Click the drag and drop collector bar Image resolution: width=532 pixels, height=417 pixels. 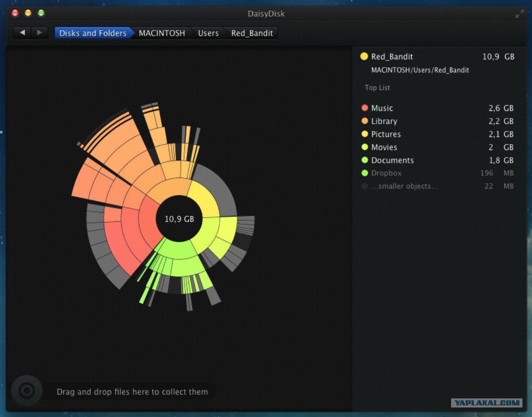[x=132, y=392]
